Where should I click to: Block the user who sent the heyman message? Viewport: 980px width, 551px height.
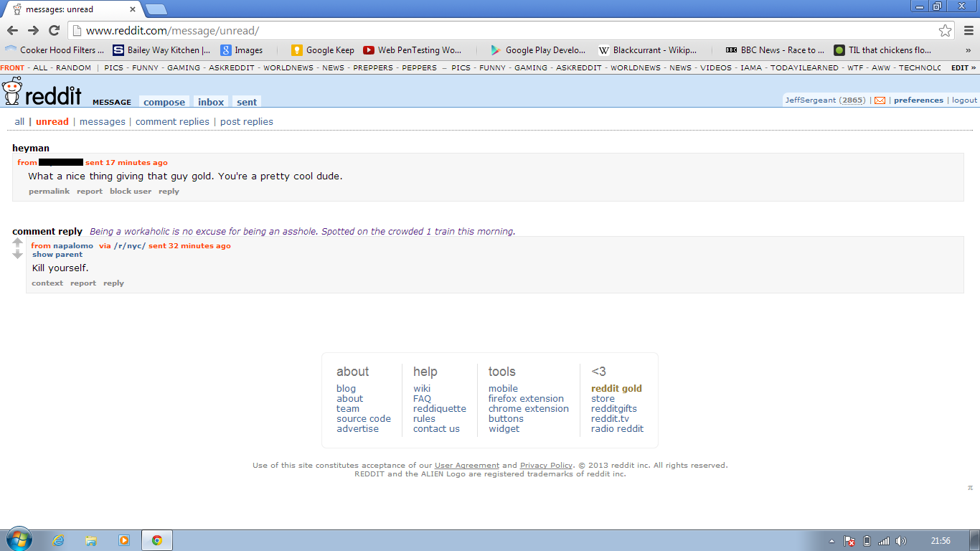pyautogui.click(x=131, y=191)
